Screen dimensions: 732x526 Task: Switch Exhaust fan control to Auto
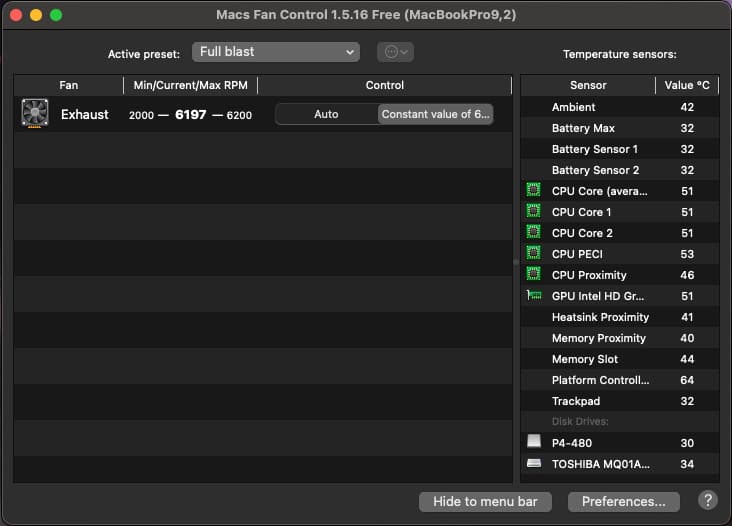pos(326,114)
